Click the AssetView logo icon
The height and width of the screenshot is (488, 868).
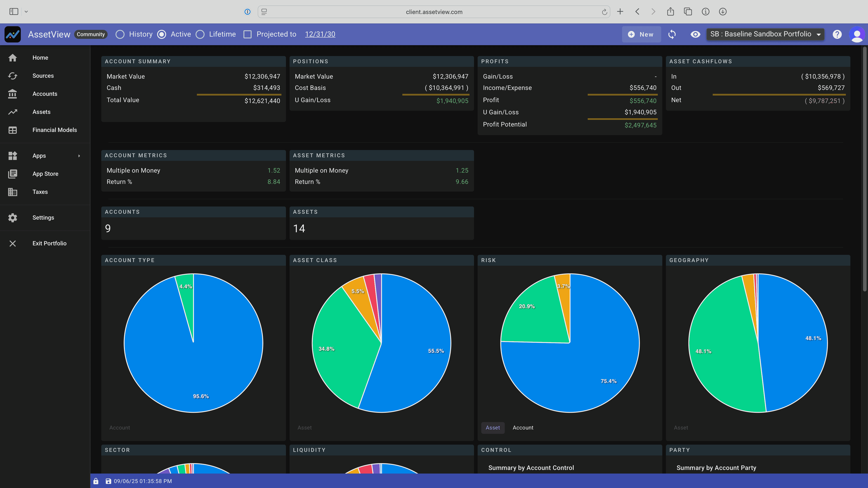pyautogui.click(x=13, y=34)
